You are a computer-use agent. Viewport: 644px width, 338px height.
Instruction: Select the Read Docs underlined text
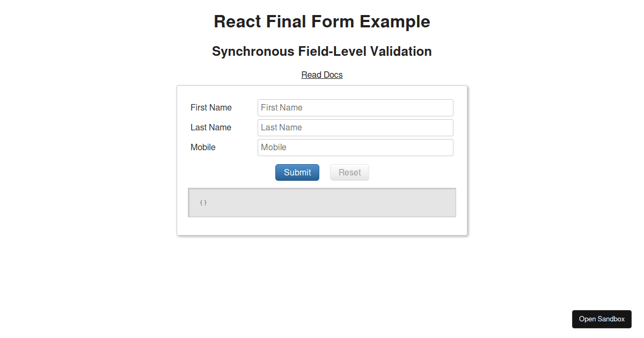pyautogui.click(x=321, y=75)
